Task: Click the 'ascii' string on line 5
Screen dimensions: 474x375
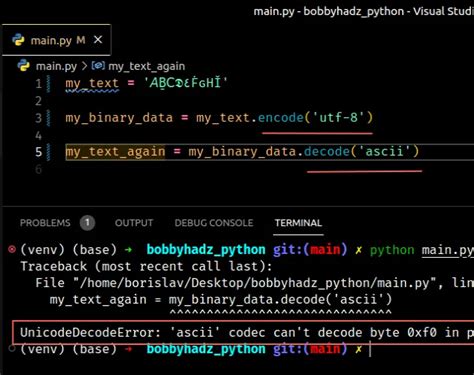Action: [x=384, y=152]
